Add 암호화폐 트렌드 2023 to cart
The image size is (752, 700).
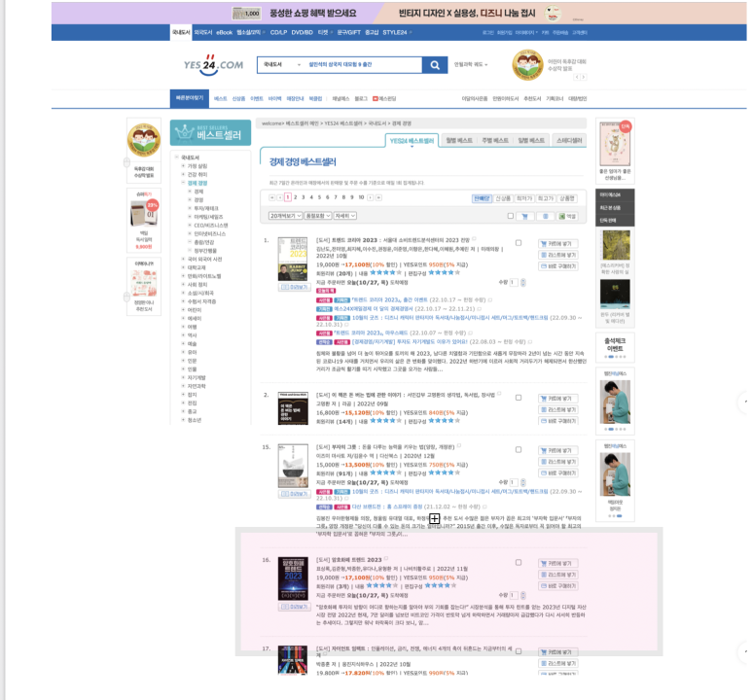click(x=558, y=563)
